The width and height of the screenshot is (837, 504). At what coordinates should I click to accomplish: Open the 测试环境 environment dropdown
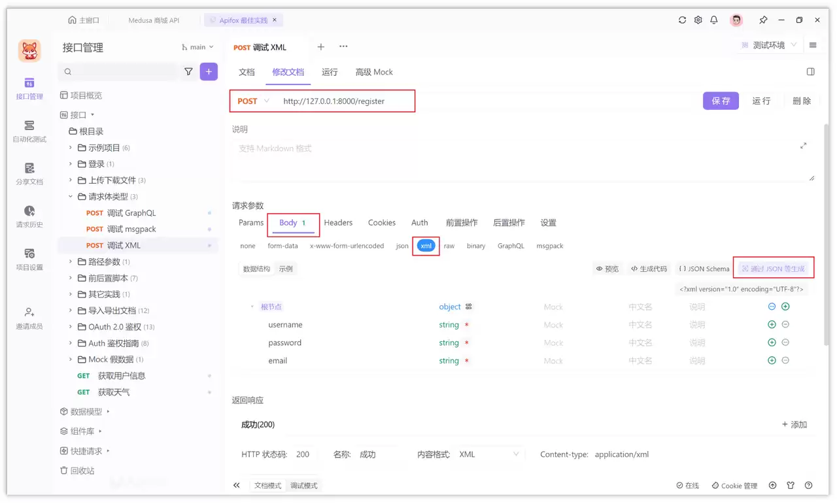tap(769, 45)
